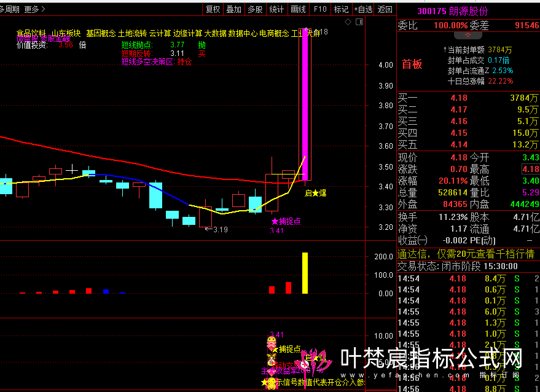Click the 云计算 concept tag
Screen dimensions: 540x392
click(x=160, y=33)
